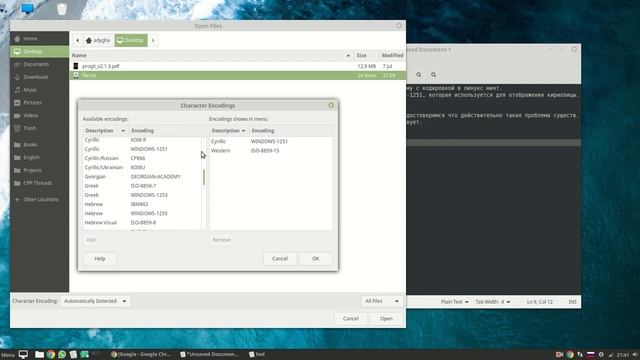Image resolution: width=640 pixels, height=360 pixels.
Task: Open Plain Text language dropdown in Xed
Action: tap(454, 302)
